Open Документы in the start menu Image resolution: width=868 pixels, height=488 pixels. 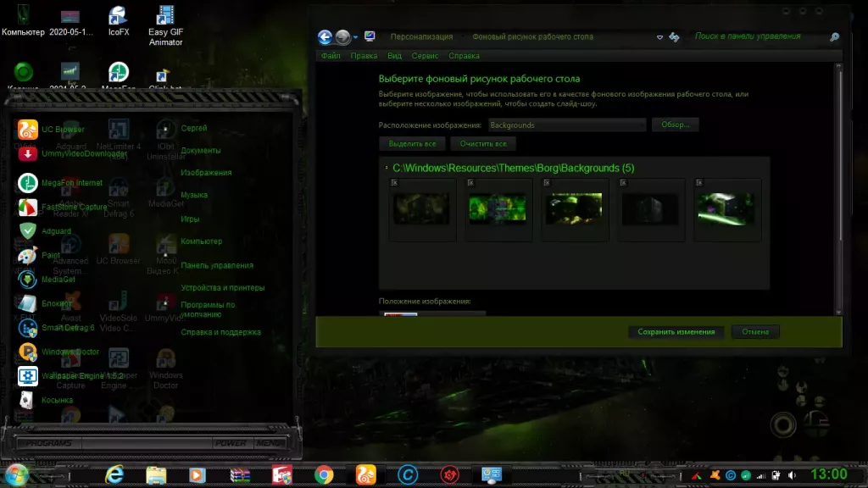point(200,151)
